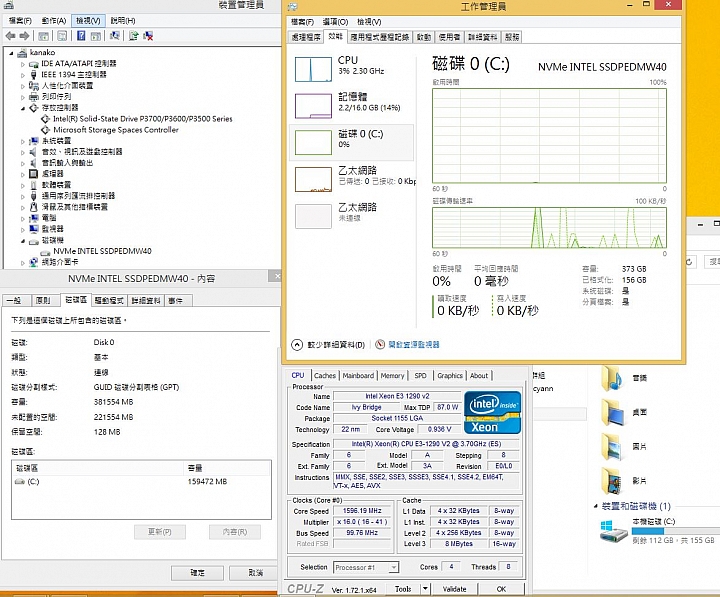Select Intel(R) Solid-State Drive P3700/P3600/P3500 Series device
Screen dimensions: 720x597
[x=142, y=118]
